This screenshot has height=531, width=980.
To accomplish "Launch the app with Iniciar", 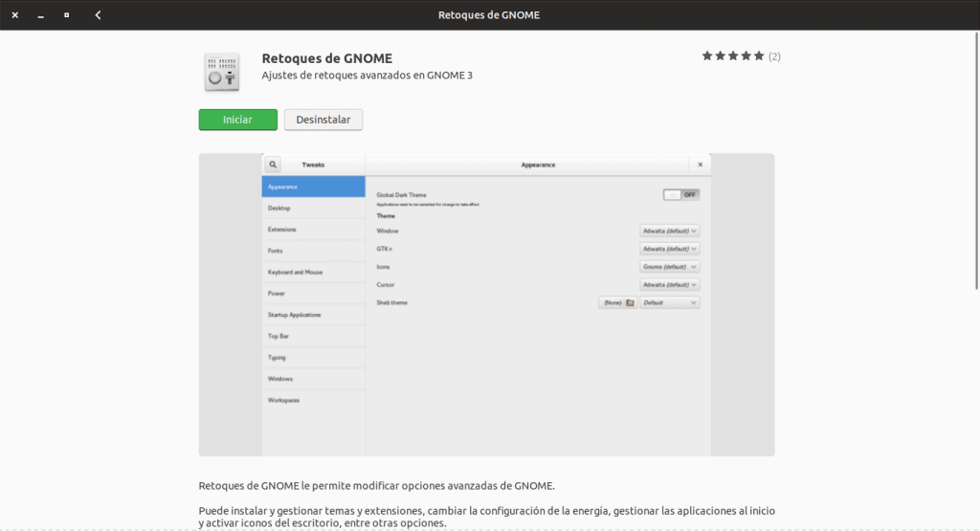I will pos(237,120).
